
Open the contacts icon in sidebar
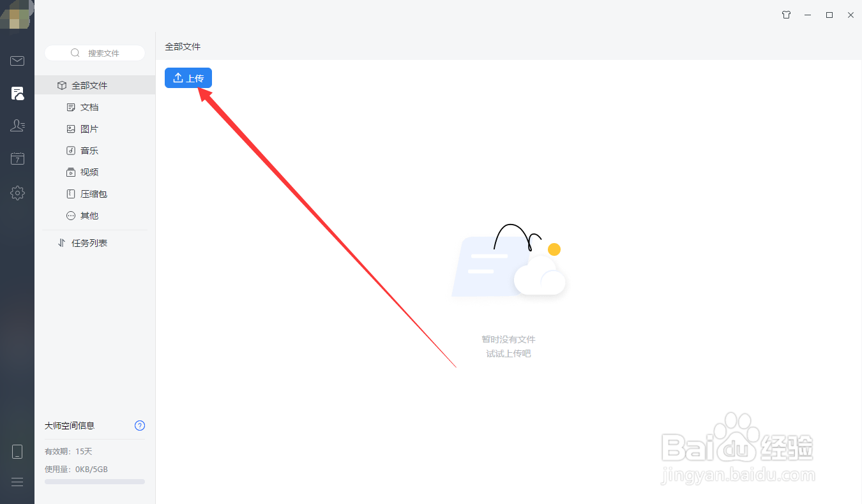(x=17, y=126)
